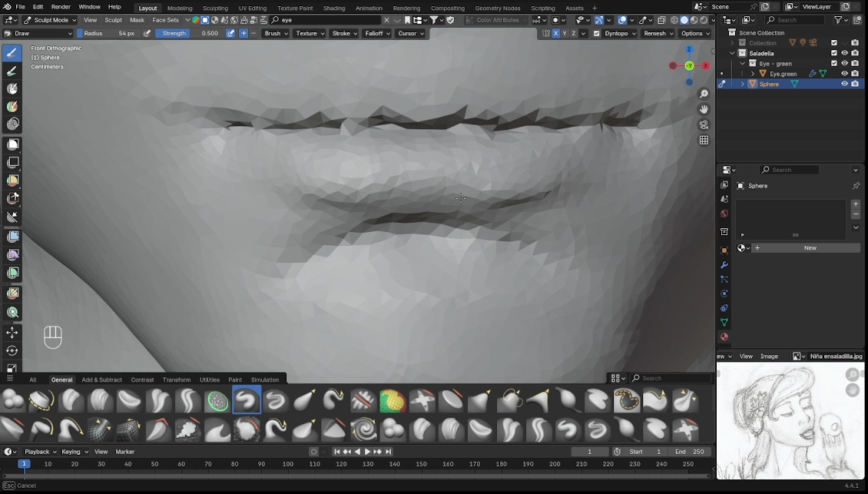Adjust the brush Radius slider
Viewport: 868px width, 494px height.
click(109, 33)
